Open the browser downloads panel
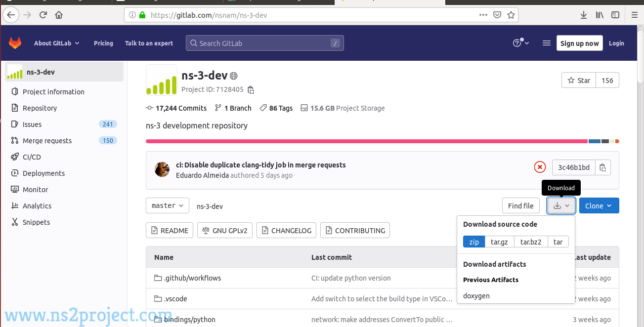Screen dimensions: 644x327 coord(584,15)
